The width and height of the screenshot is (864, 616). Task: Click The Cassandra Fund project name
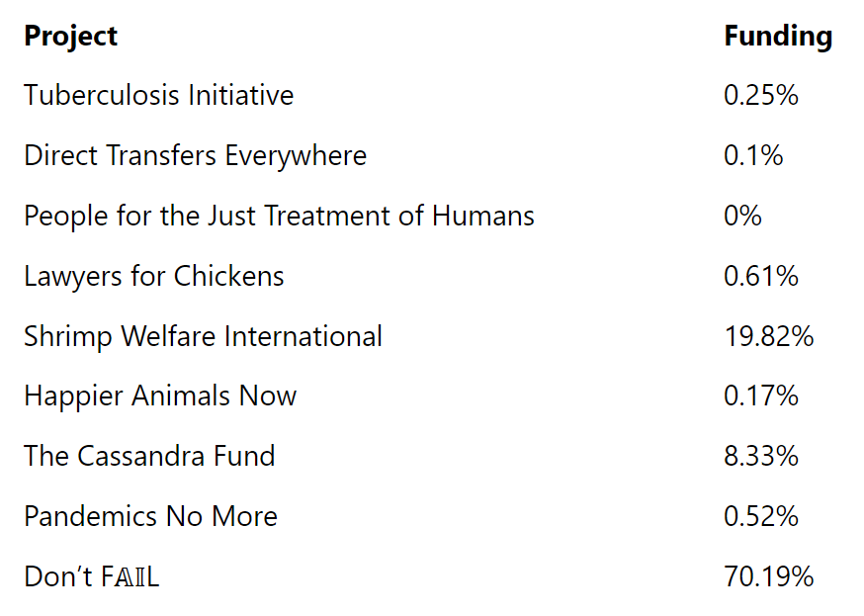(149, 457)
